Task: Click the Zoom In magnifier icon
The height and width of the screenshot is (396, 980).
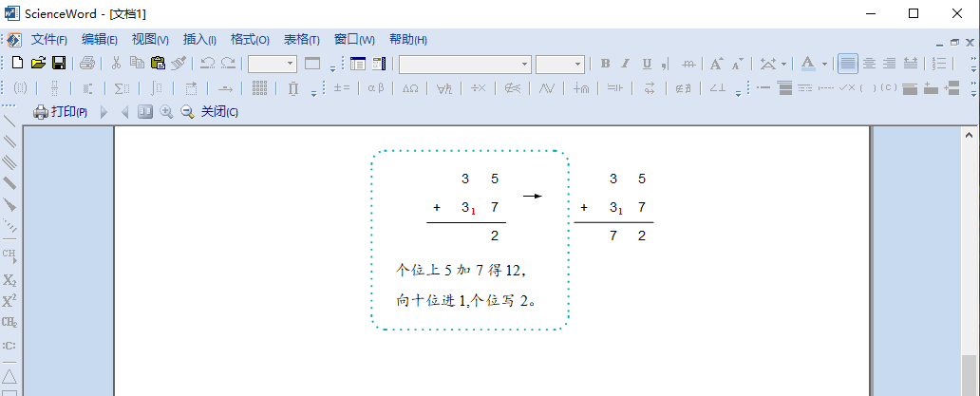Action: click(x=166, y=112)
